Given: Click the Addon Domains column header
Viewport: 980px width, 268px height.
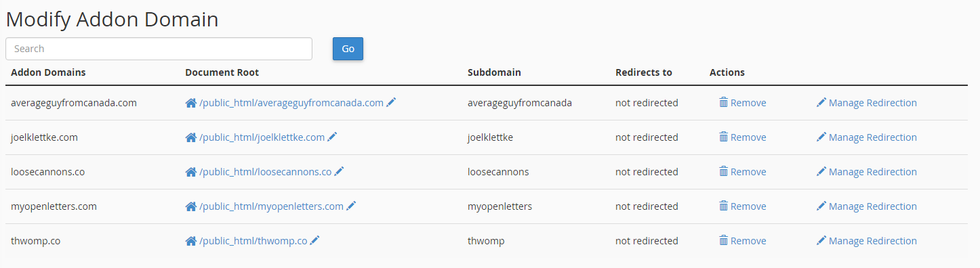Looking at the screenshot, I should click(48, 72).
